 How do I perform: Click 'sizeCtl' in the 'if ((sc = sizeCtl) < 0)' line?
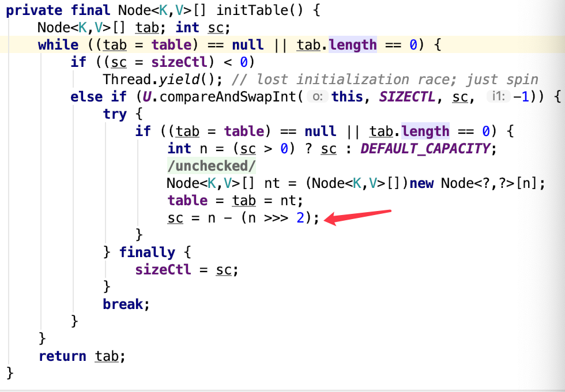tap(179, 62)
